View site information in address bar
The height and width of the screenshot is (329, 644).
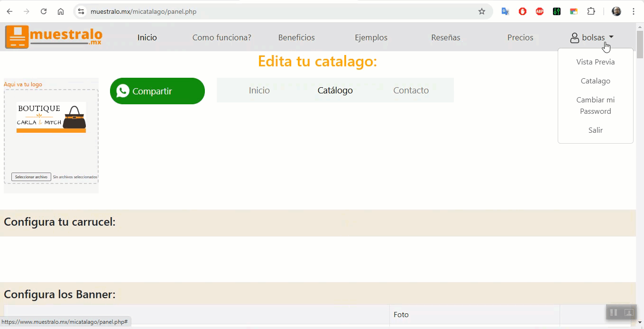pyautogui.click(x=81, y=11)
